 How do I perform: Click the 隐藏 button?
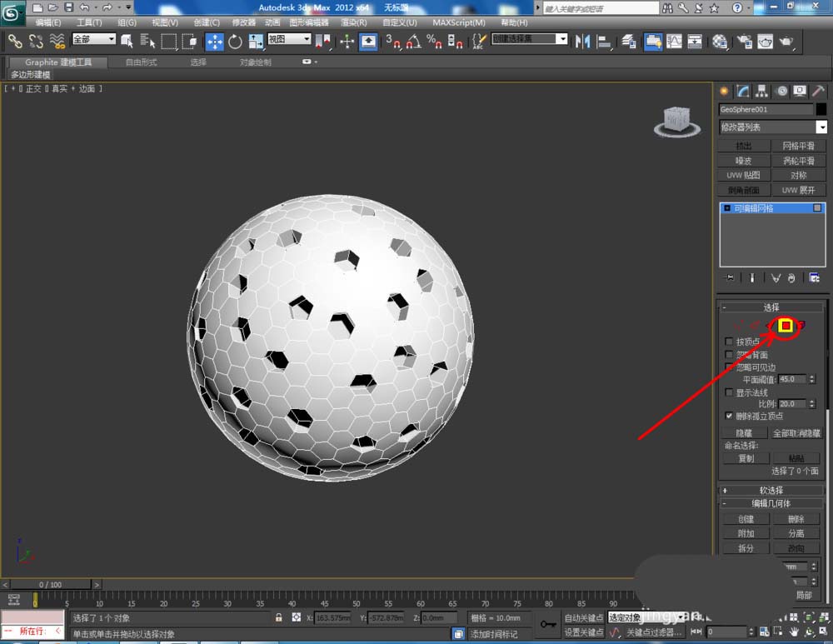[x=744, y=433]
